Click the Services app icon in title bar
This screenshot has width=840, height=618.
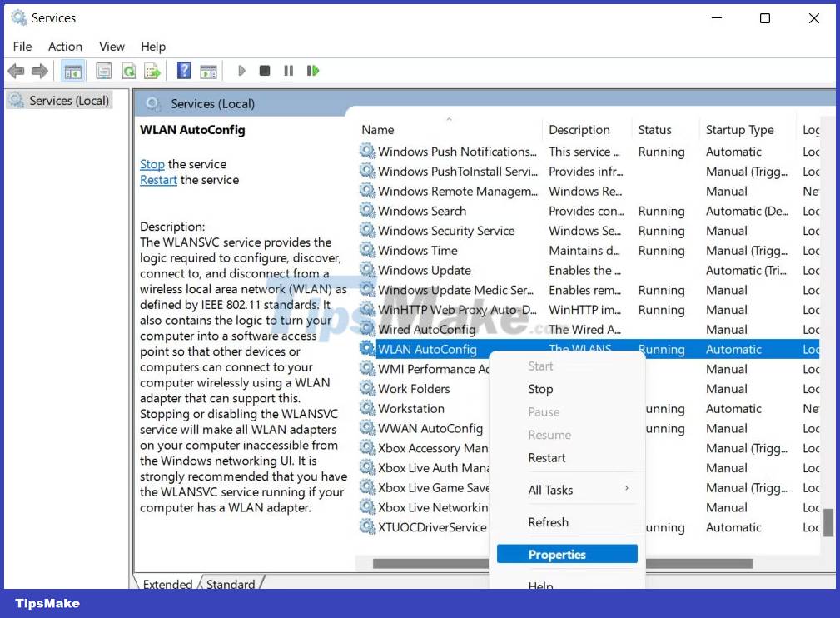(19, 17)
